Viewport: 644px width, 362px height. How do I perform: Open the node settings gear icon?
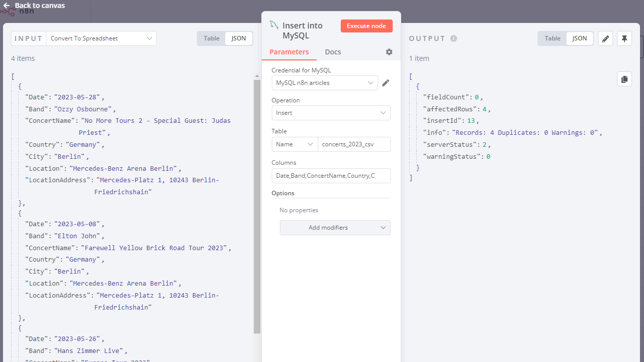(389, 51)
